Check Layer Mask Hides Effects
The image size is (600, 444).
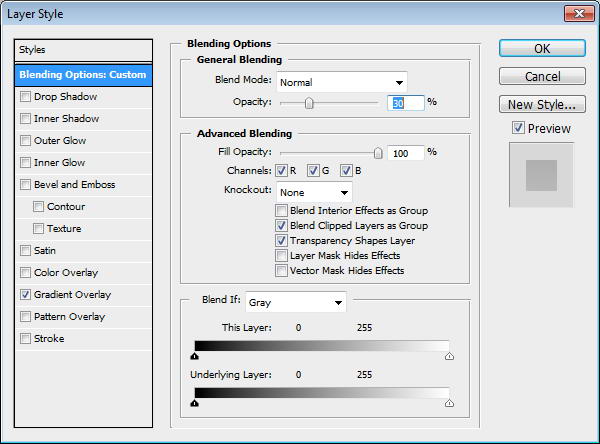(x=281, y=255)
